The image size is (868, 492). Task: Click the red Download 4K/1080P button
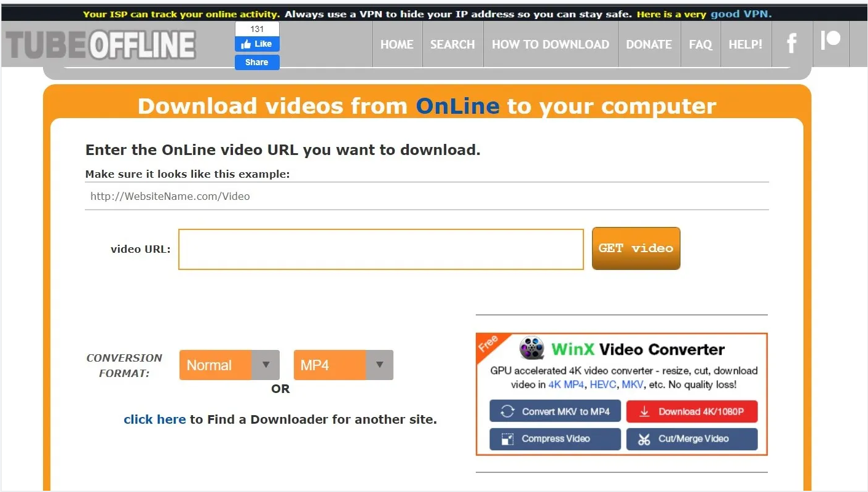click(x=692, y=411)
